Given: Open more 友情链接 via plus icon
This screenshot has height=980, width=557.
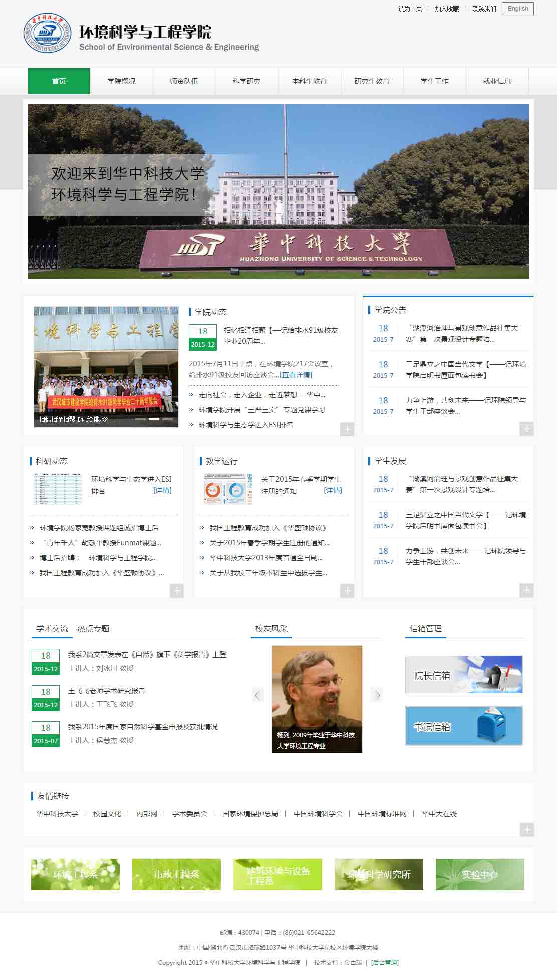Looking at the screenshot, I should point(526,830).
